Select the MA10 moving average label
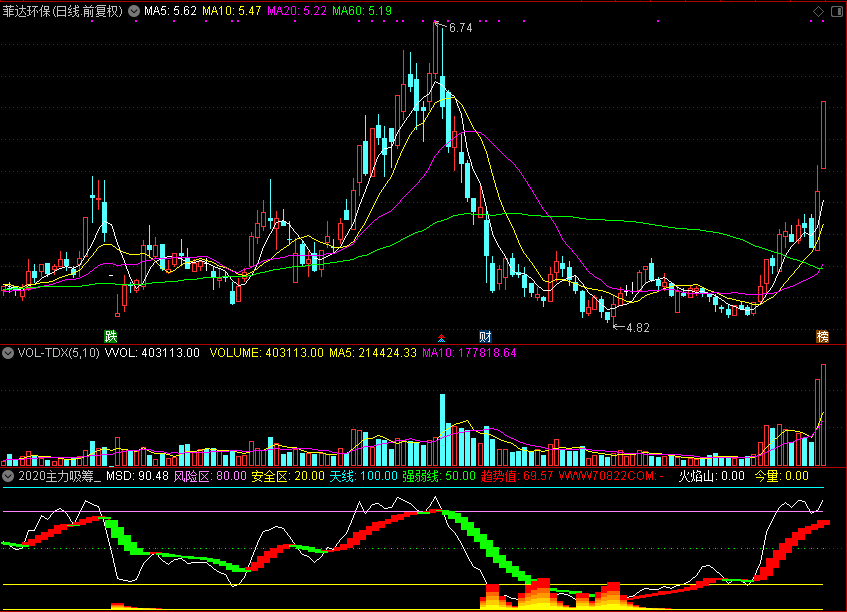Viewport: 847px width, 612px height. [x=232, y=11]
